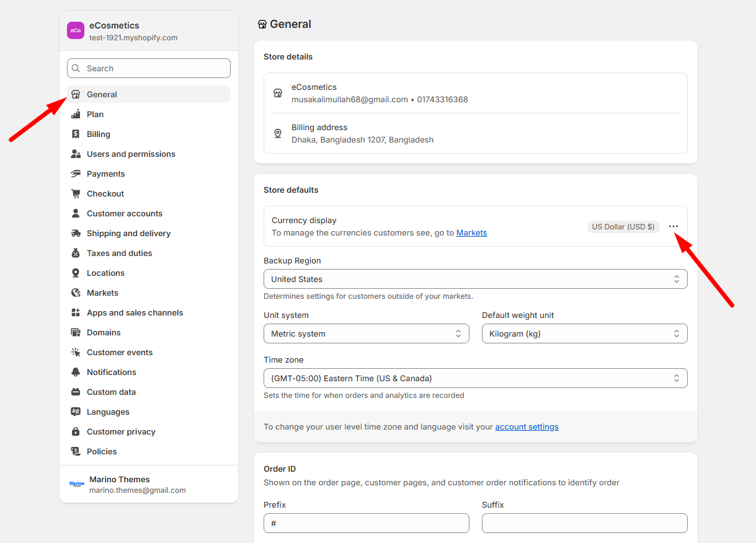Open the Default weight unit dropdown

[584, 333]
